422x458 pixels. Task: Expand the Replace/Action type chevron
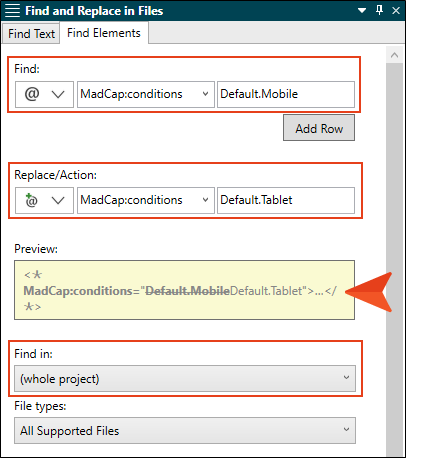(x=58, y=200)
